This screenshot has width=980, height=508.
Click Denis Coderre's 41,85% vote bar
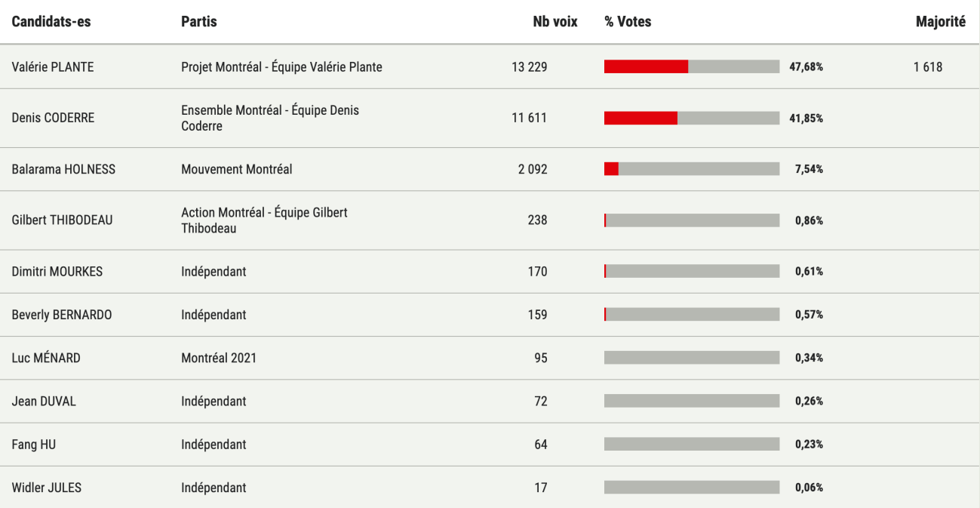692,119
